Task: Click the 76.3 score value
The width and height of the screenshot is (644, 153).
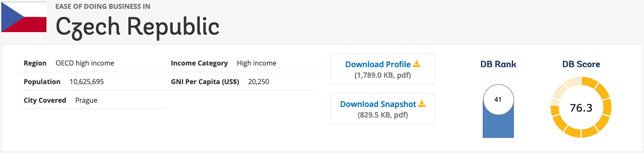Action: (581, 108)
